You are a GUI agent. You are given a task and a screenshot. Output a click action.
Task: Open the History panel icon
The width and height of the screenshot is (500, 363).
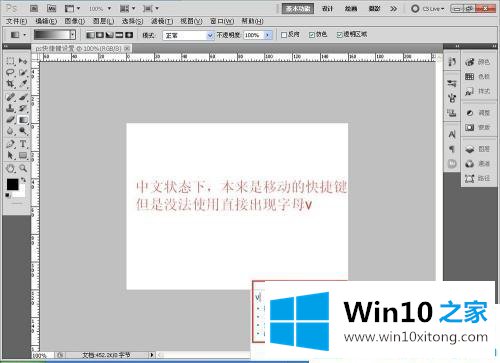coord(452,62)
